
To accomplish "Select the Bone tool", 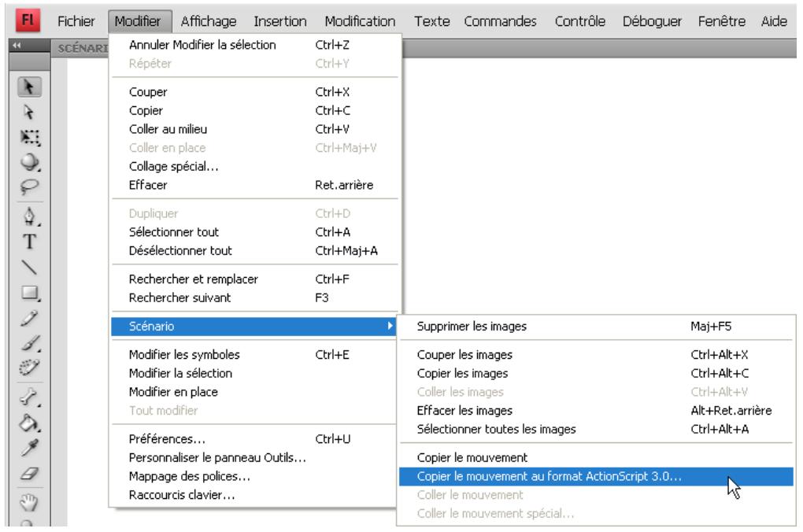I will point(30,397).
